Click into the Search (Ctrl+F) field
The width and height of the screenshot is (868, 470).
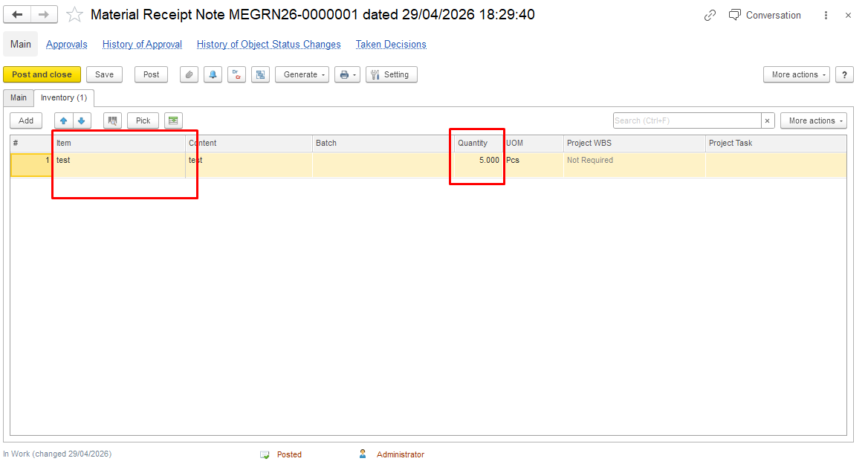point(687,120)
